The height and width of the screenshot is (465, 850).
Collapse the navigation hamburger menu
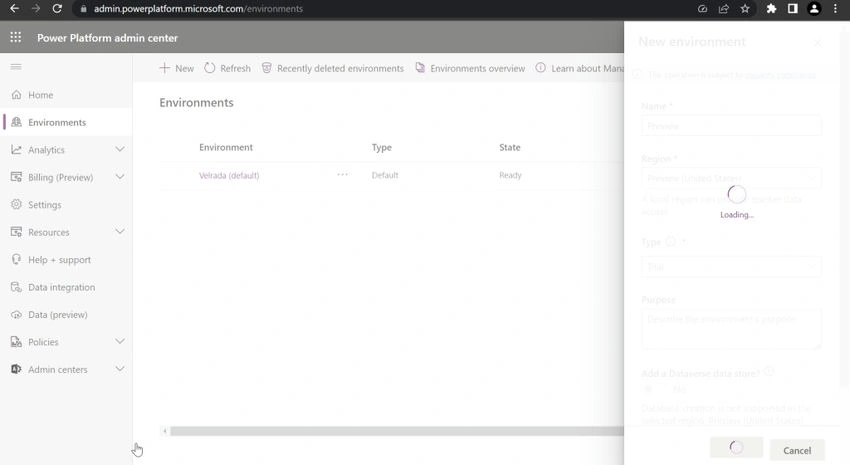(16, 67)
